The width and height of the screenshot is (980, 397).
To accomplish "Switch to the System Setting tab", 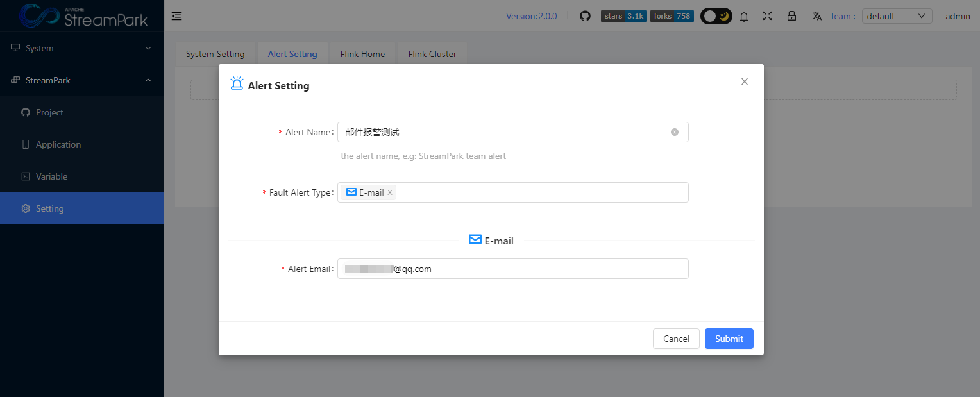I will (x=215, y=54).
